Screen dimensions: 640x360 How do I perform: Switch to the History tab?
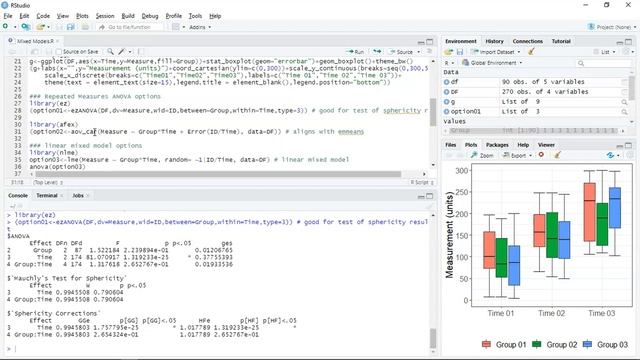(x=494, y=41)
